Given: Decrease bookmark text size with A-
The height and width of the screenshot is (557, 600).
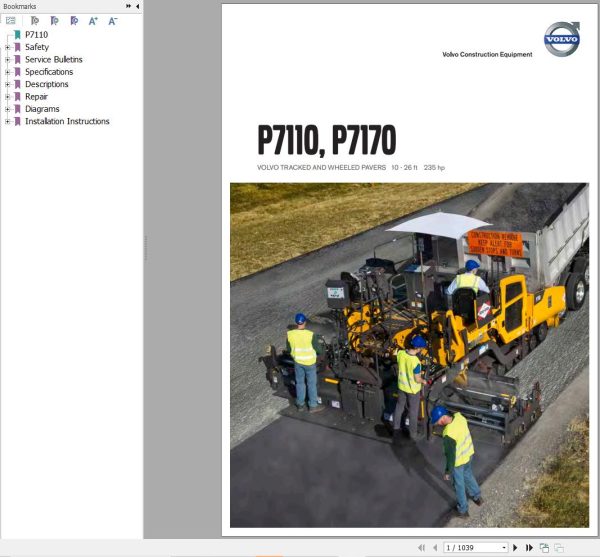Looking at the screenshot, I should pyautogui.click(x=112, y=21).
